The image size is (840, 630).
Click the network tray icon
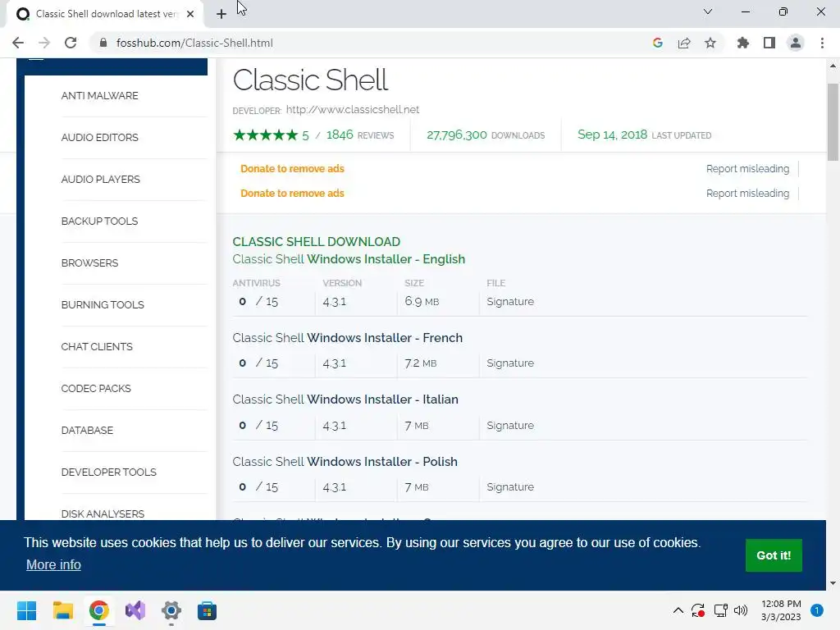coord(720,610)
